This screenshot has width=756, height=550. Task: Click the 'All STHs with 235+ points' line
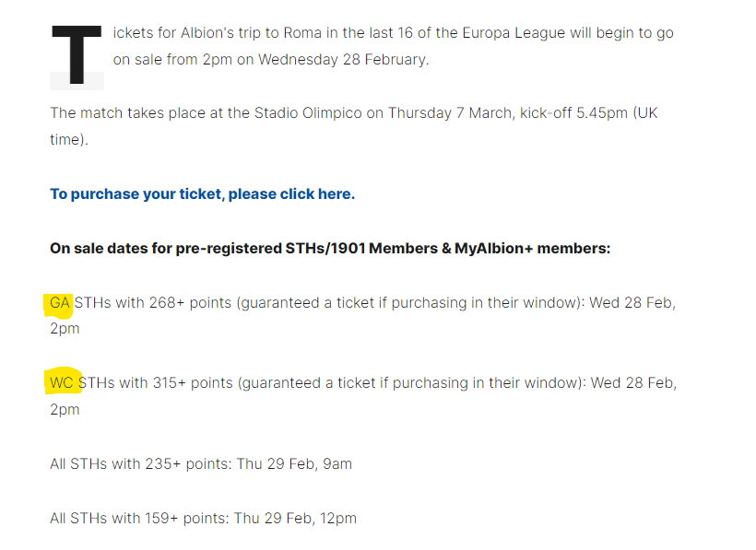click(x=201, y=463)
